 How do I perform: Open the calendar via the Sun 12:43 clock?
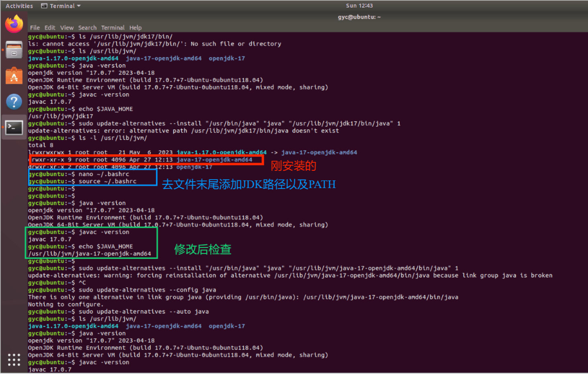click(x=359, y=6)
